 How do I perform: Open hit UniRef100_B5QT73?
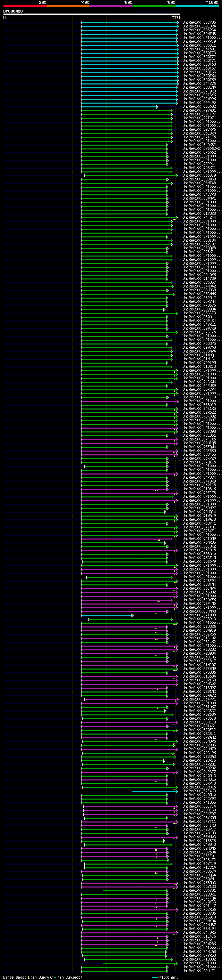click(x=199, y=53)
